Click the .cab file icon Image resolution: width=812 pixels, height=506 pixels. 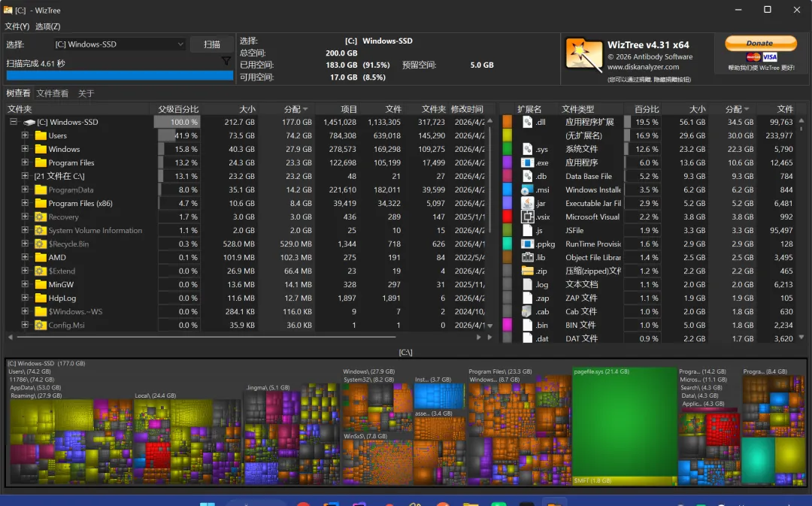click(x=527, y=311)
